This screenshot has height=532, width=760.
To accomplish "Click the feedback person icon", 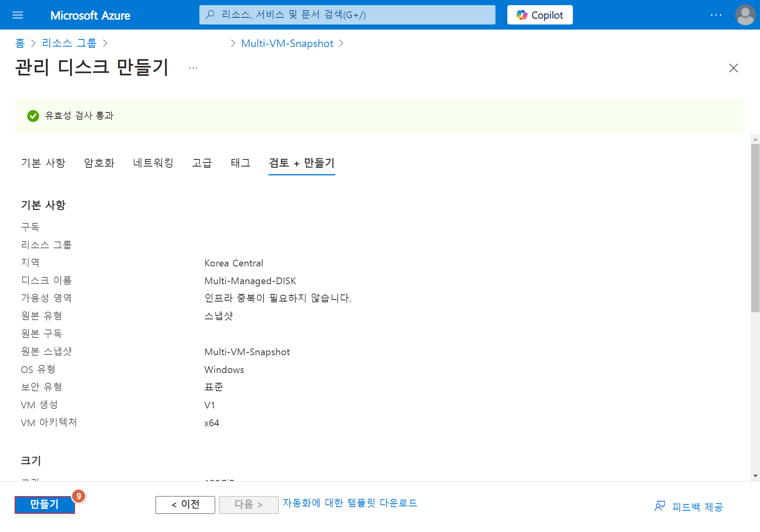I will pos(659,506).
